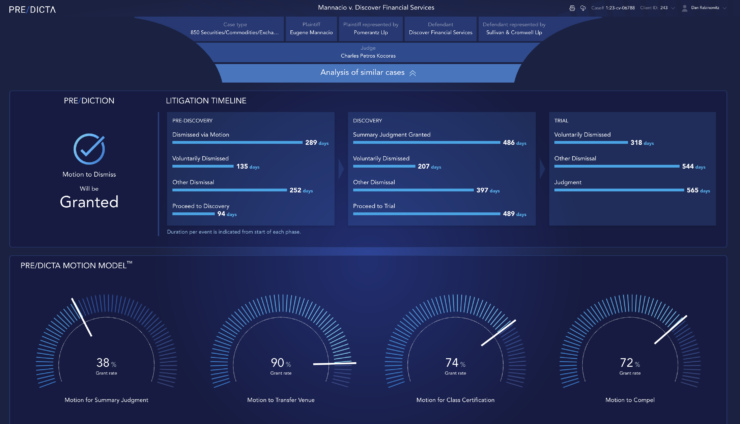Click the Dismissed via Motion 289 days bar
This screenshot has width=740, height=424.
click(x=237, y=143)
